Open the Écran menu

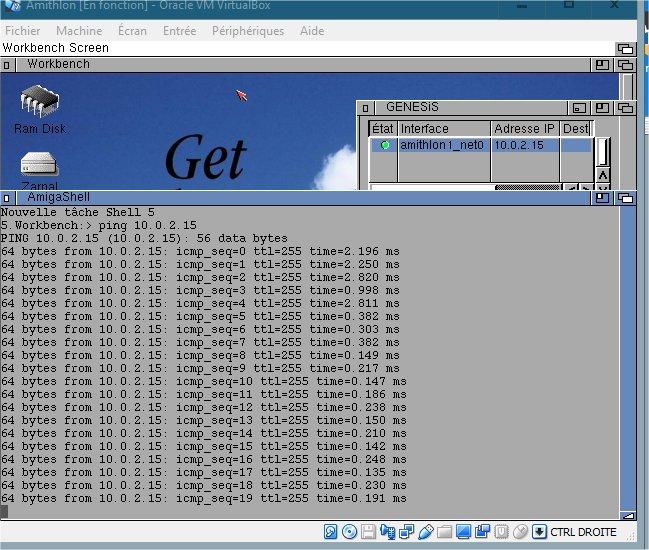pyautogui.click(x=132, y=31)
